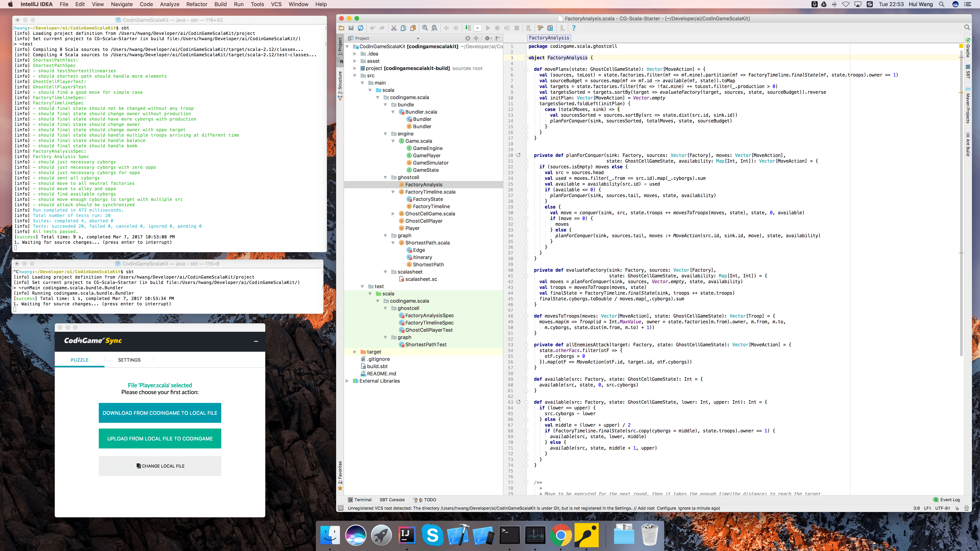Switch to the SETTINGS tab in CodinGame Sync
980x551 pixels.
pyautogui.click(x=129, y=360)
